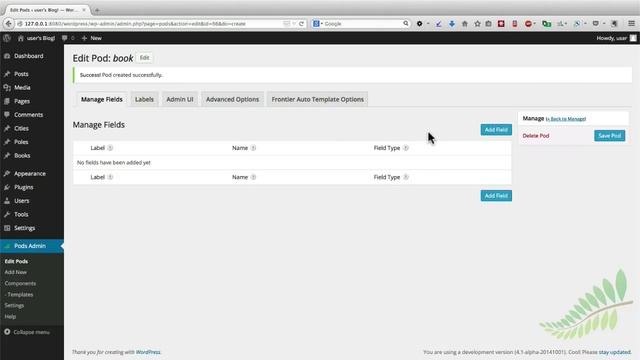The width and height of the screenshot is (640, 360).
Task: Open the browser hamburger menu
Action: tap(631, 24)
